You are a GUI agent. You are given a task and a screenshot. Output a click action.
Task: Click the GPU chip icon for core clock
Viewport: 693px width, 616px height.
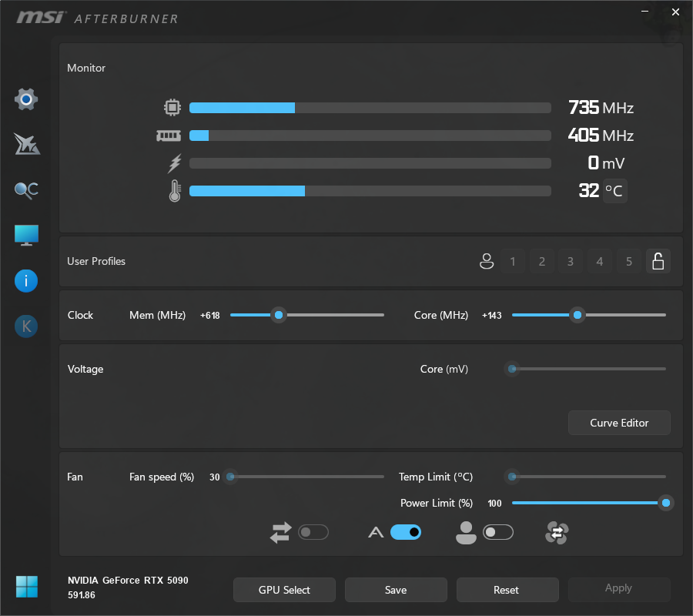tap(172, 108)
